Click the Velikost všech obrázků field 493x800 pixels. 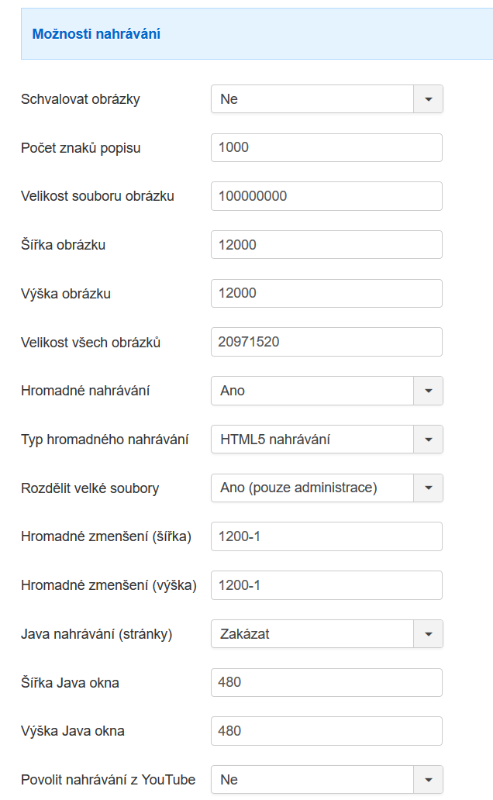pyautogui.click(x=327, y=342)
